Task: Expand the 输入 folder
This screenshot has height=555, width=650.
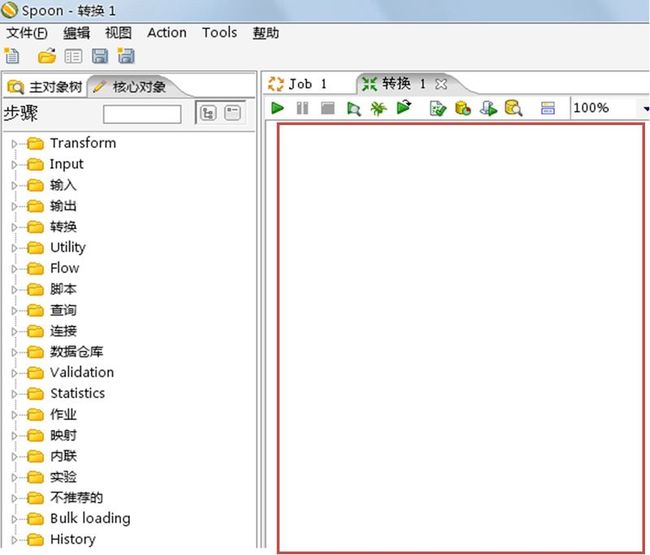Action: (x=14, y=185)
